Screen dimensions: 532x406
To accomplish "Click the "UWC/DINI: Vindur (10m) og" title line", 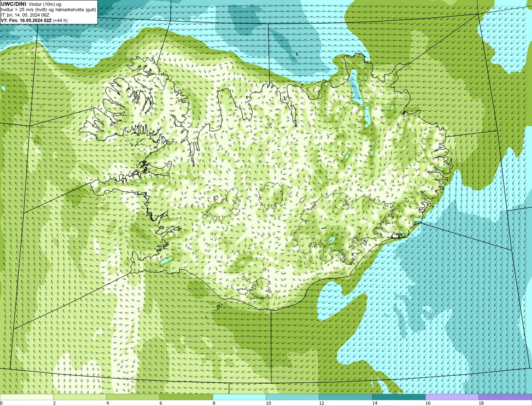I will click(31, 4).
